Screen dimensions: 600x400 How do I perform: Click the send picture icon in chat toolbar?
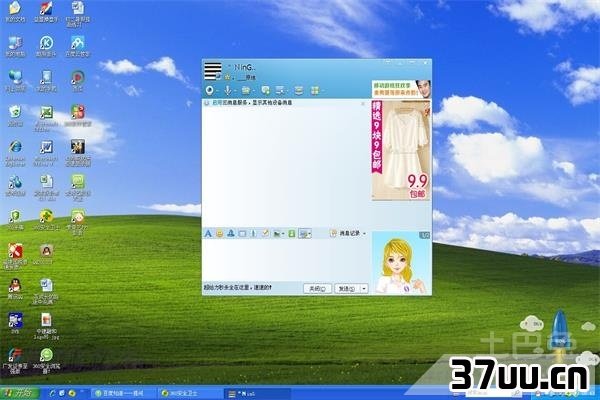click(x=276, y=233)
